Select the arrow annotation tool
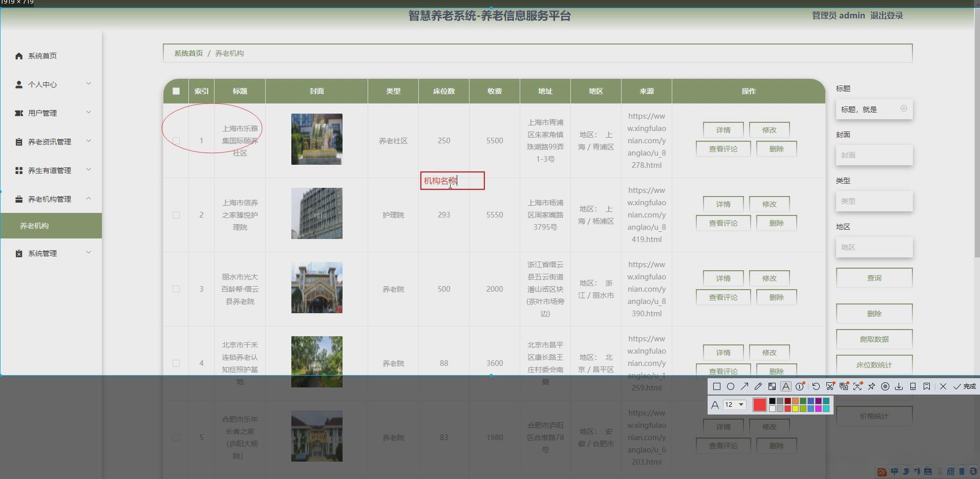Image resolution: width=980 pixels, height=479 pixels. [744, 386]
